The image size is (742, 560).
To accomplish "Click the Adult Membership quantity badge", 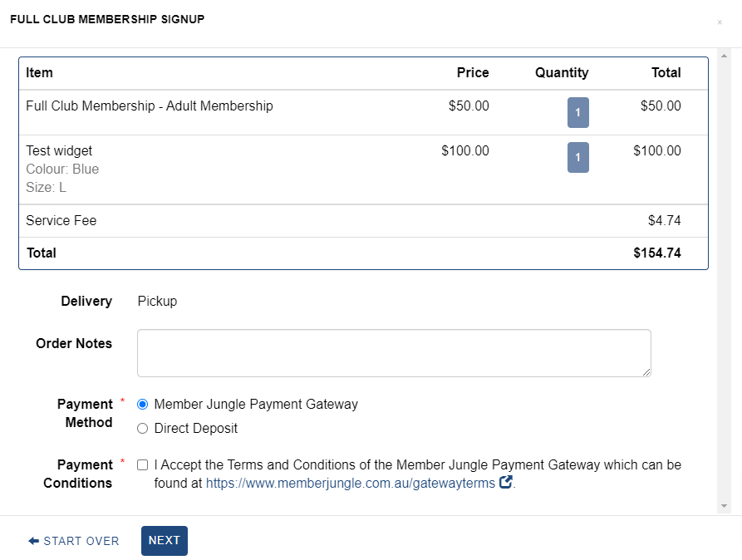I will 577,113.
